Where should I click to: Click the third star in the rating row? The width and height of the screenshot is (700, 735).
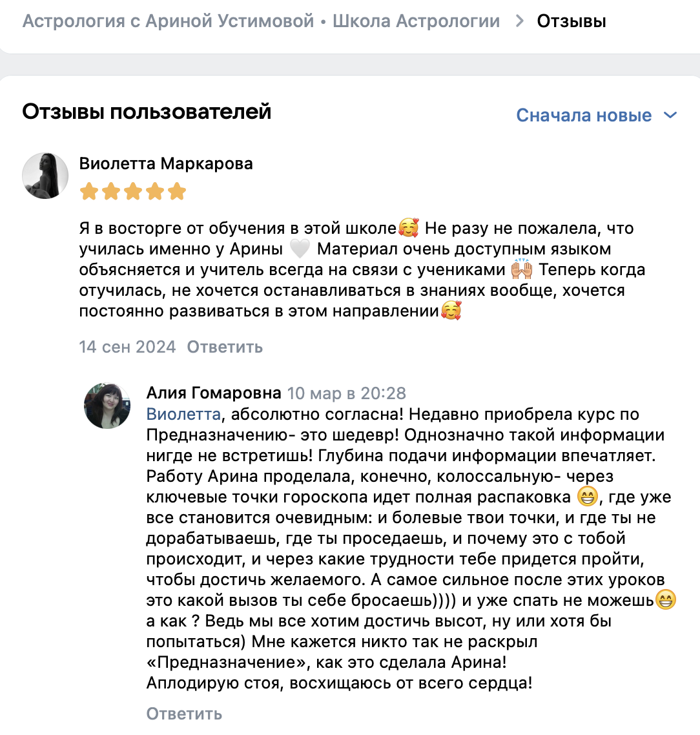132,191
